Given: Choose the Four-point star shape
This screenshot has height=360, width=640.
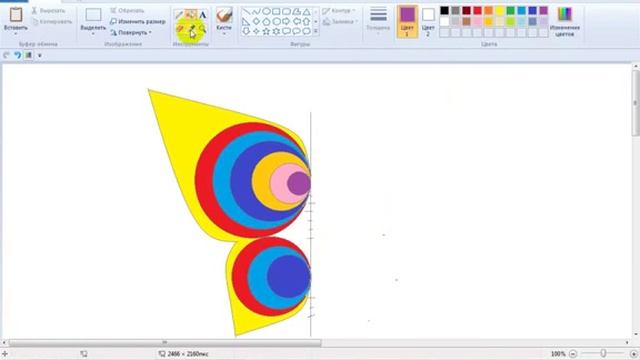Looking at the screenshot, I should 256,31.
